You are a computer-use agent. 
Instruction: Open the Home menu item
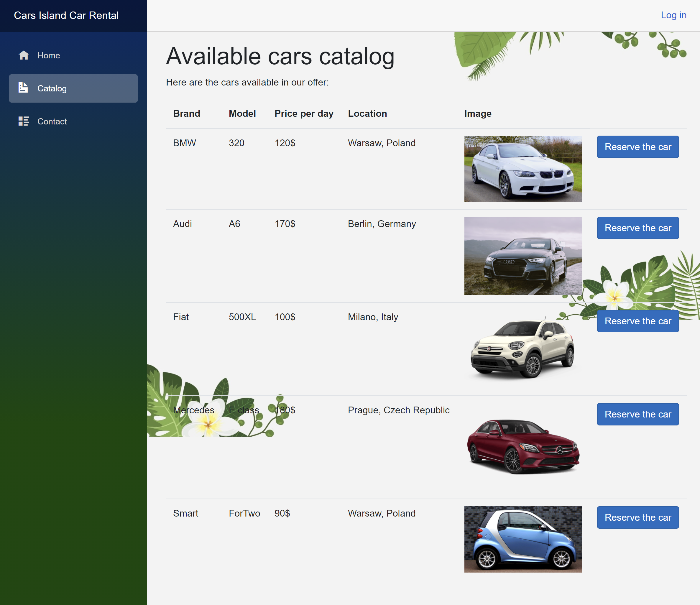click(49, 55)
